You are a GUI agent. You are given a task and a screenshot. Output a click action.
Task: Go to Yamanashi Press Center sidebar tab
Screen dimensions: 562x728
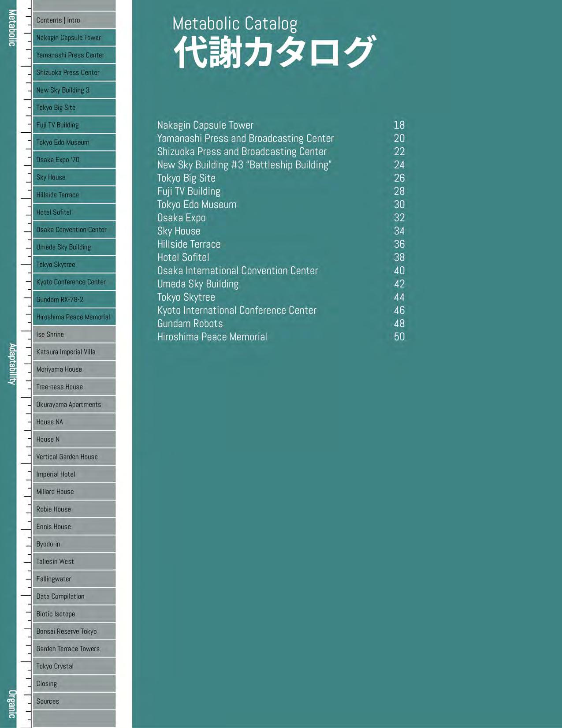coord(74,55)
